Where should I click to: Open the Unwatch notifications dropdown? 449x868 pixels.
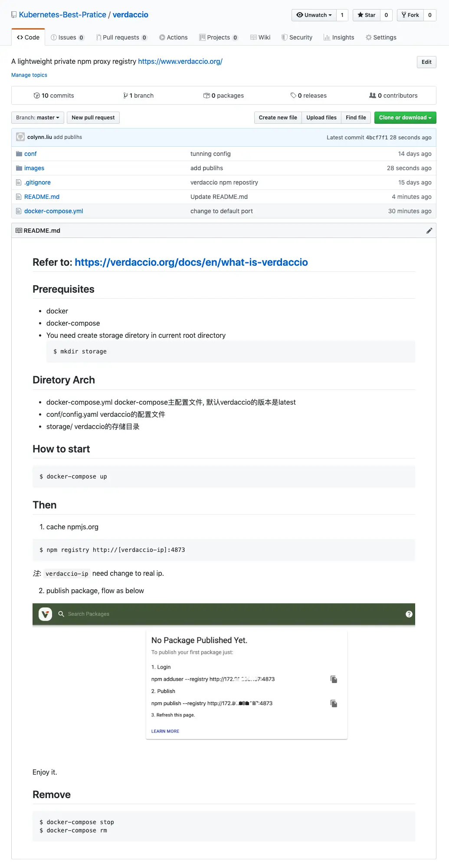pyautogui.click(x=314, y=15)
